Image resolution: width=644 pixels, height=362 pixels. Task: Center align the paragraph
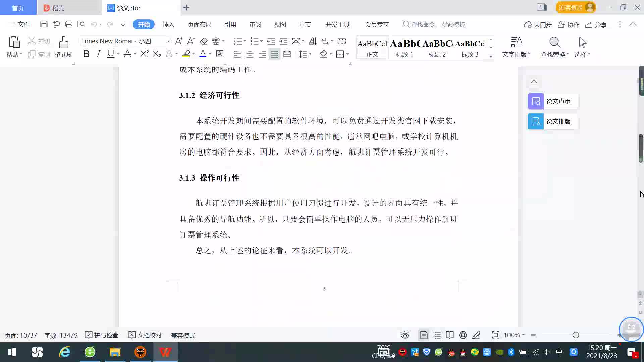(250, 54)
